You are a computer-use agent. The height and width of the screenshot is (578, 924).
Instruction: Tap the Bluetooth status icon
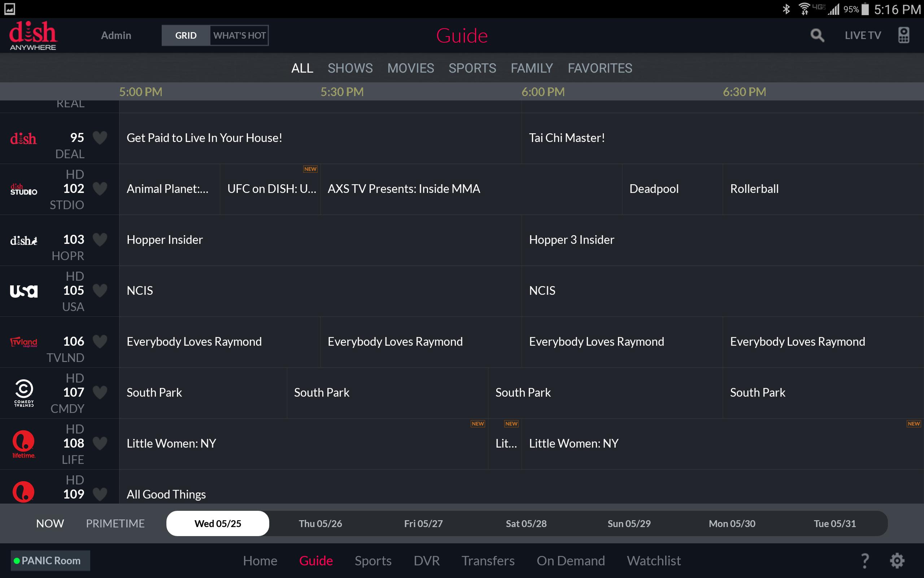(786, 9)
